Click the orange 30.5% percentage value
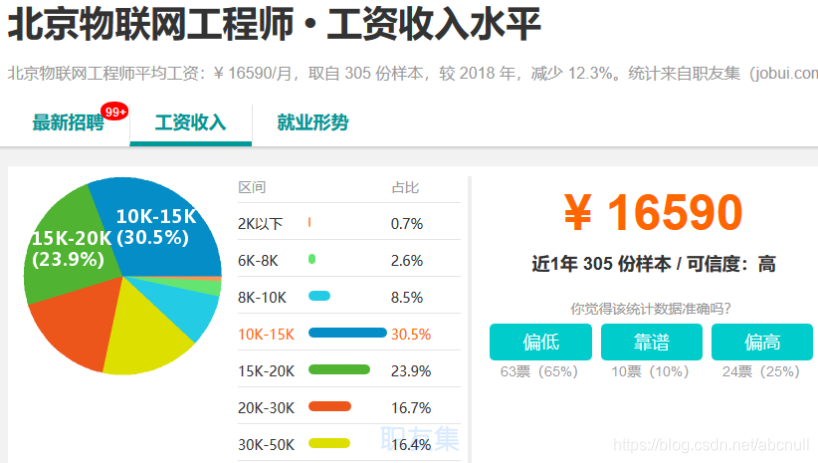The height and width of the screenshot is (463, 818). [411, 334]
